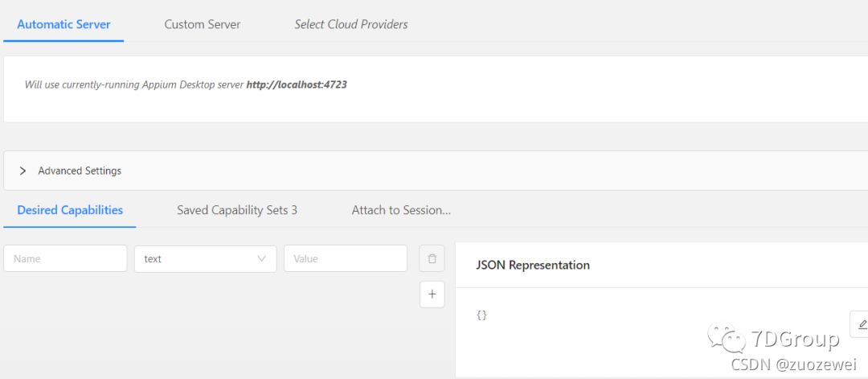Focus the capability Value input field

click(x=346, y=259)
